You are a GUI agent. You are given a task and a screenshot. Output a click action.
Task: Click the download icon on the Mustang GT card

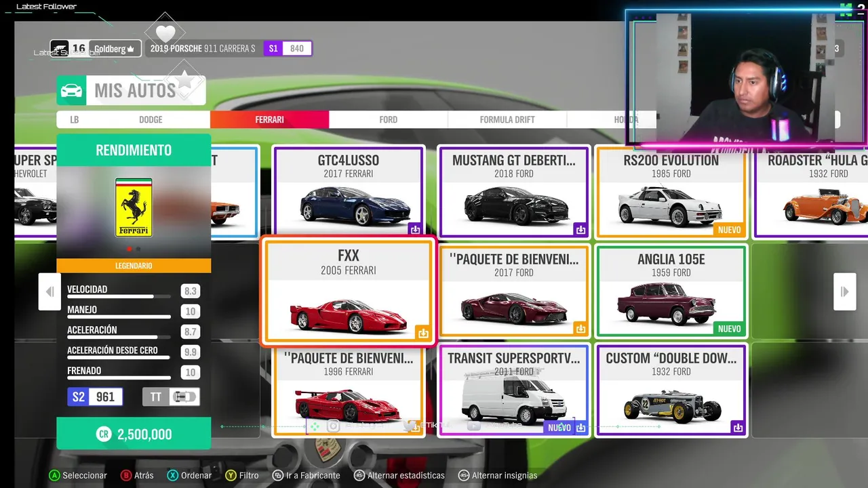pyautogui.click(x=580, y=230)
